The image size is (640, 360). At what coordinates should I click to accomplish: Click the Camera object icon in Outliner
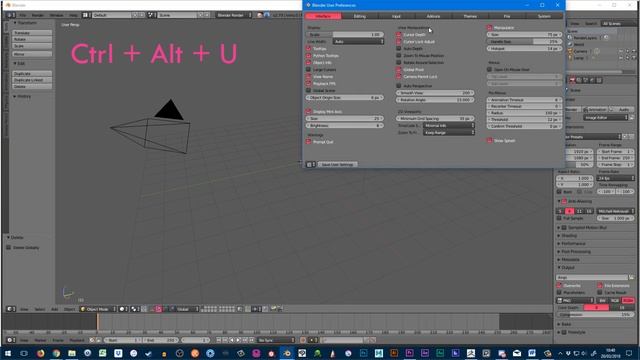pyautogui.click(x=570, y=51)
